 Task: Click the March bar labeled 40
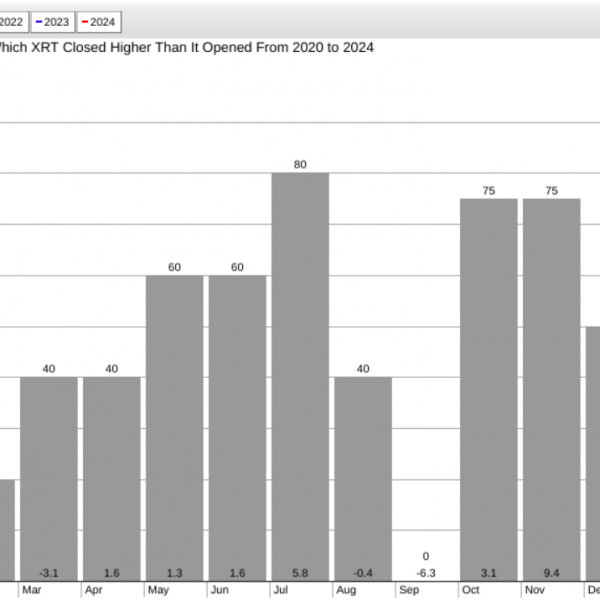click(49, 479)
